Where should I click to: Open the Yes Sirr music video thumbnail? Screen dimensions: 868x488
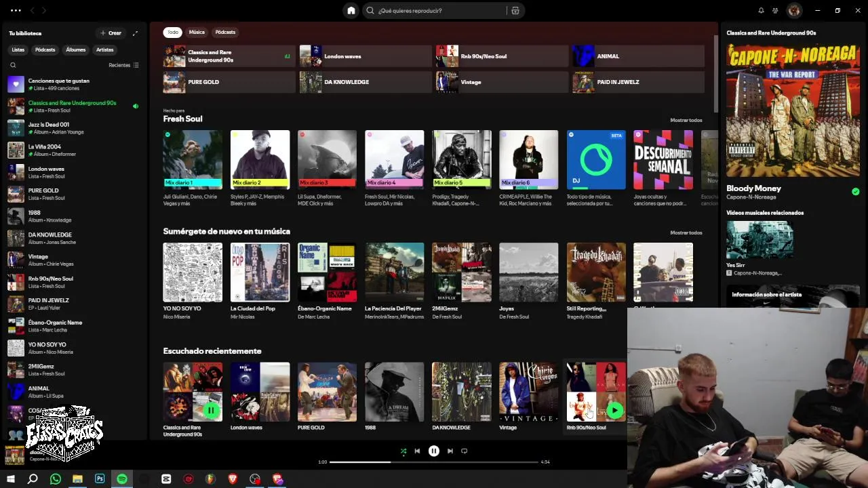tap(759, 240)
